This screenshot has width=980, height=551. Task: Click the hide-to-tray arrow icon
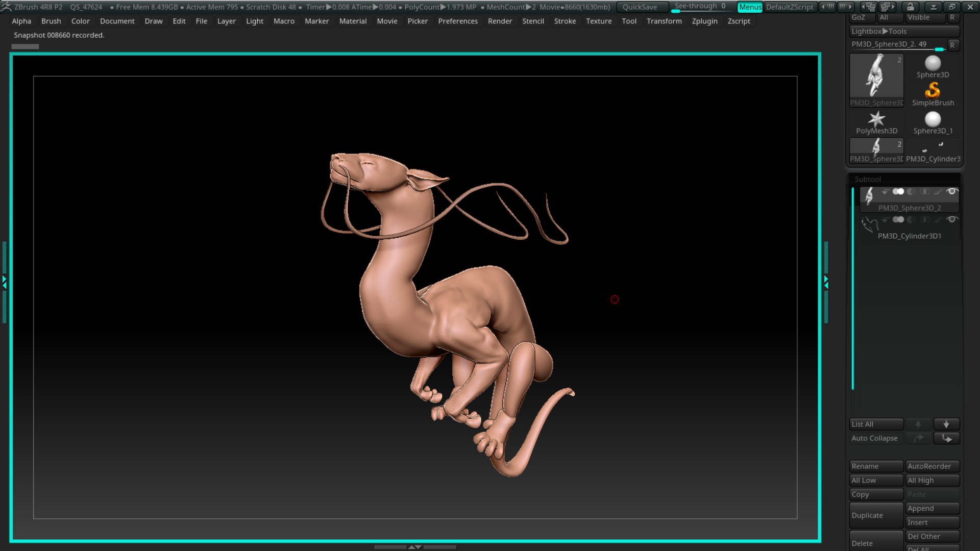coord(933,7)
